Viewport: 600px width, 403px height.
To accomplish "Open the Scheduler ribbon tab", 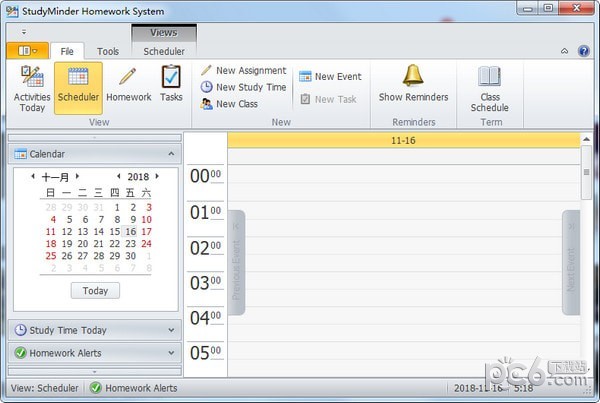I will pyautogui.click(x=164, y=51).
